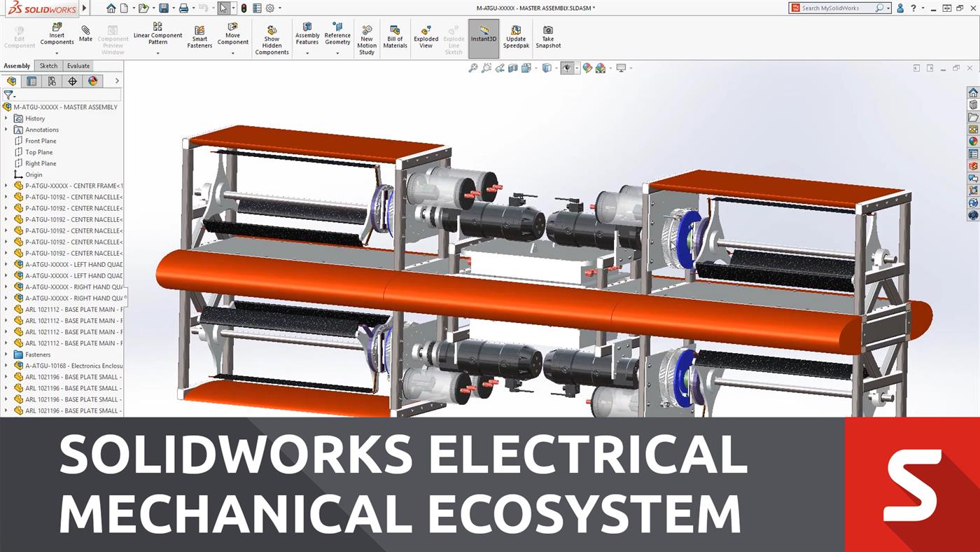
Task: Switch to the Sketch tab
Action: pyautogui.click(x=48, y=65)
